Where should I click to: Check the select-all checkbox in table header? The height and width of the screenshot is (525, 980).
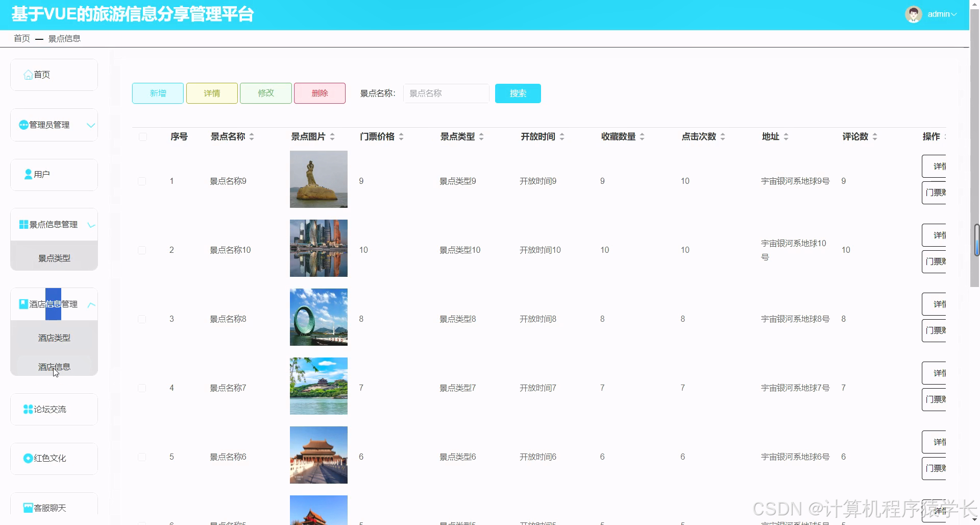142,137
